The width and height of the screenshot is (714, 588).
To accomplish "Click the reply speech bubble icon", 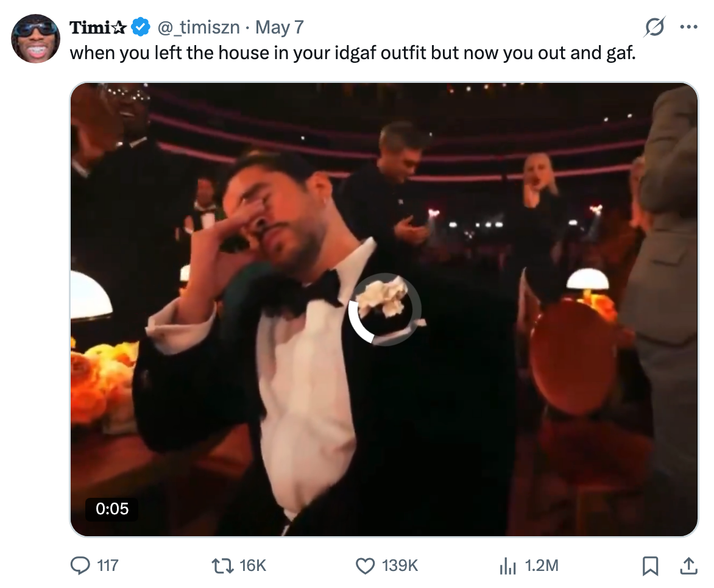I will pos(80,565).
